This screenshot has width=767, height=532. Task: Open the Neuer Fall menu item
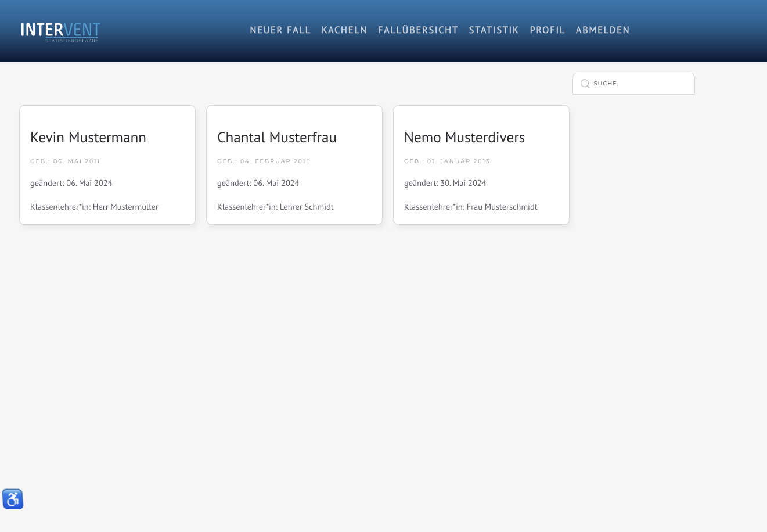tap(280, 30)
